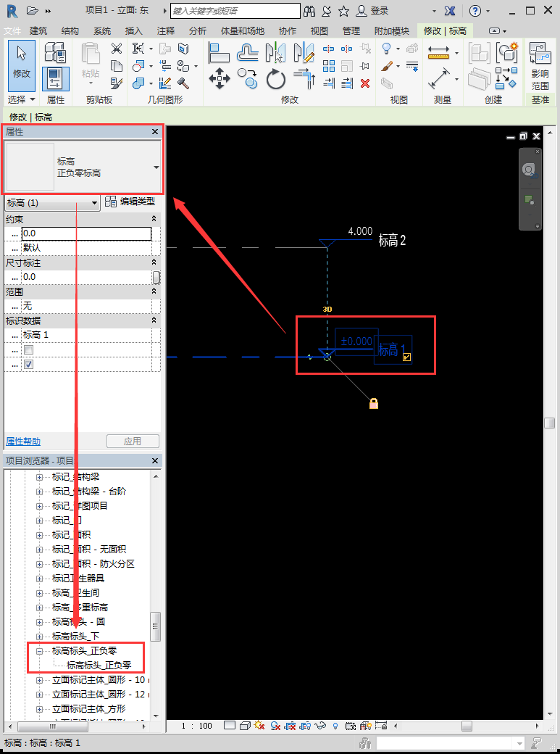This screenshot has height=754, width=560.
Task: Click the horizontal scrollbar thumb below view
Action: [x=467, y=725]
